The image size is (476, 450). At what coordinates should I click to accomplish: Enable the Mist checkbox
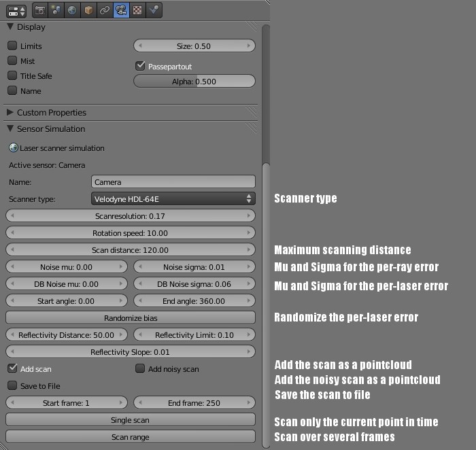coord(12,60)
